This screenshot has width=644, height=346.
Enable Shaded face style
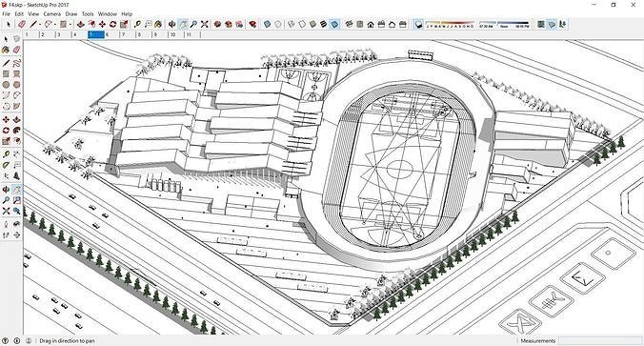pyautogui.click(x=313, y=25)
